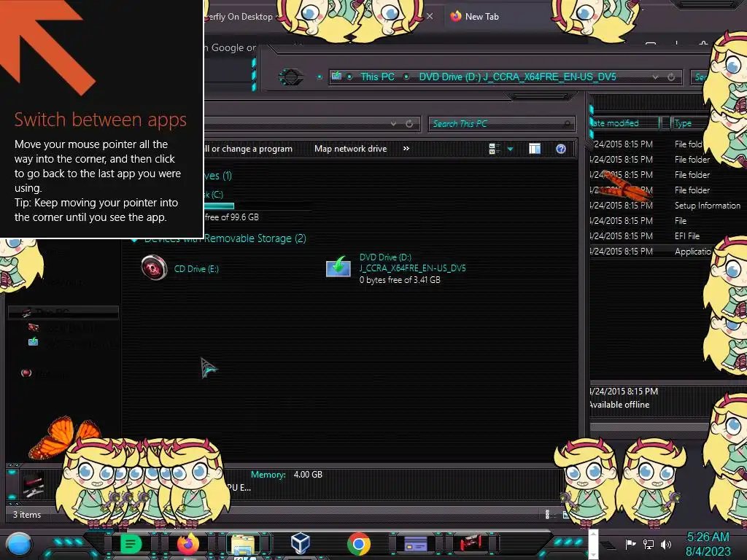This screenshot has height=560, width=747.
Task: Open the Start orb
Action: pos(19,544)
